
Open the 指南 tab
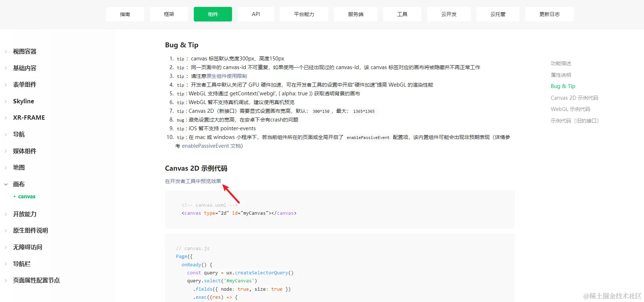click(125, 14)
